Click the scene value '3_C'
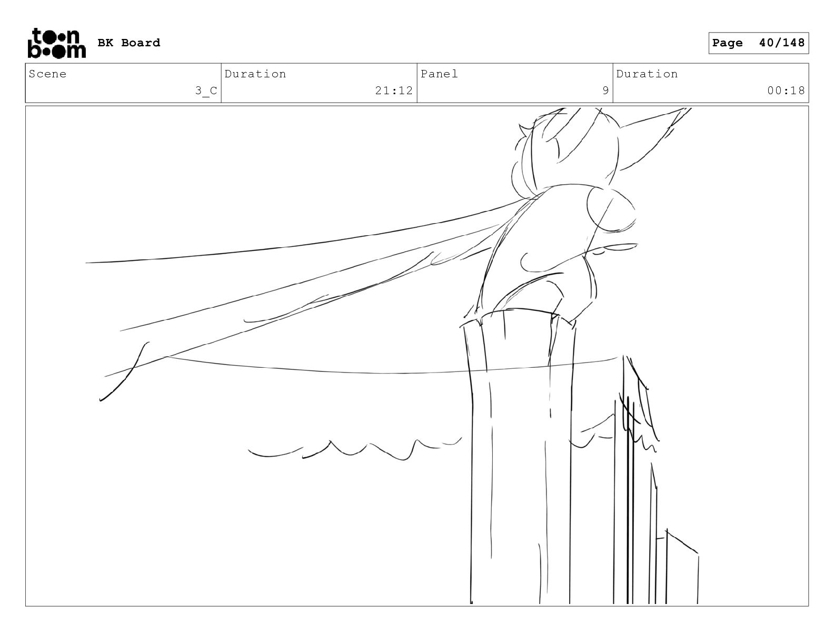 tap(206, 90)
